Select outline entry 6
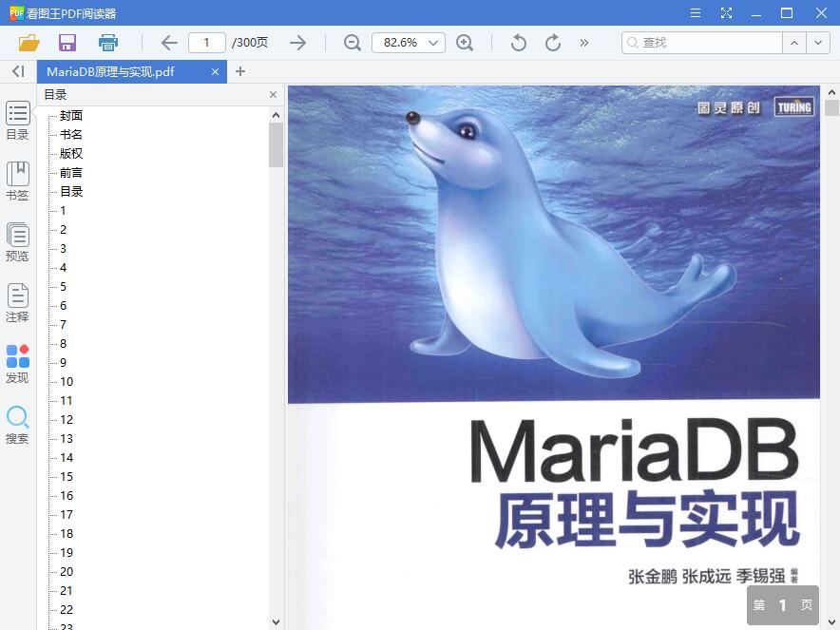 point(64,306)
